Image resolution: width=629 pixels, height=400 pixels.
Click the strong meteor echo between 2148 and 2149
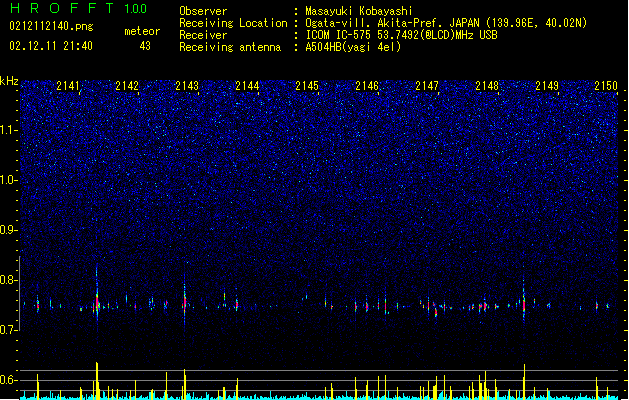coord(524,301)
